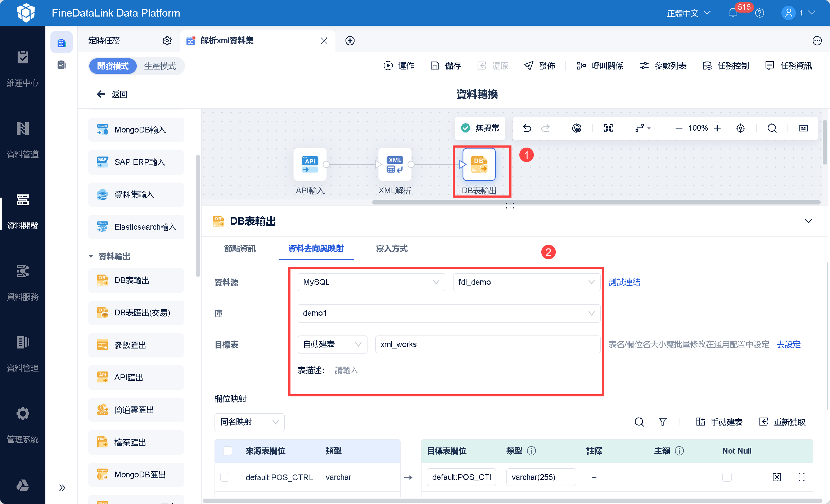Open the 自動建表 target table dropdown

click(332, 345)
